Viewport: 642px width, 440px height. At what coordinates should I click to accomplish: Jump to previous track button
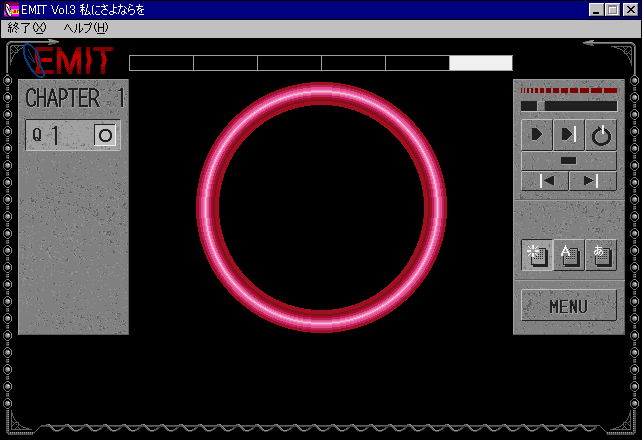click(545, 181)
